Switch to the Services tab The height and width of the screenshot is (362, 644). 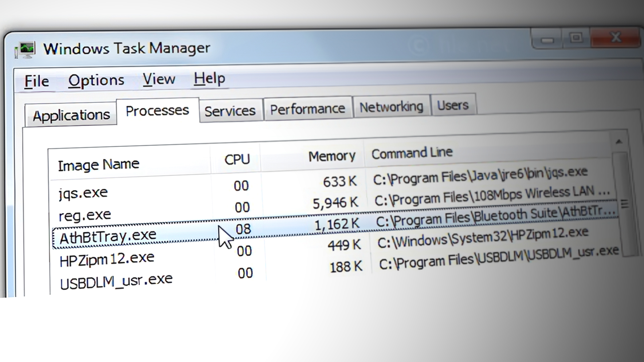click(x=230, y=111)
